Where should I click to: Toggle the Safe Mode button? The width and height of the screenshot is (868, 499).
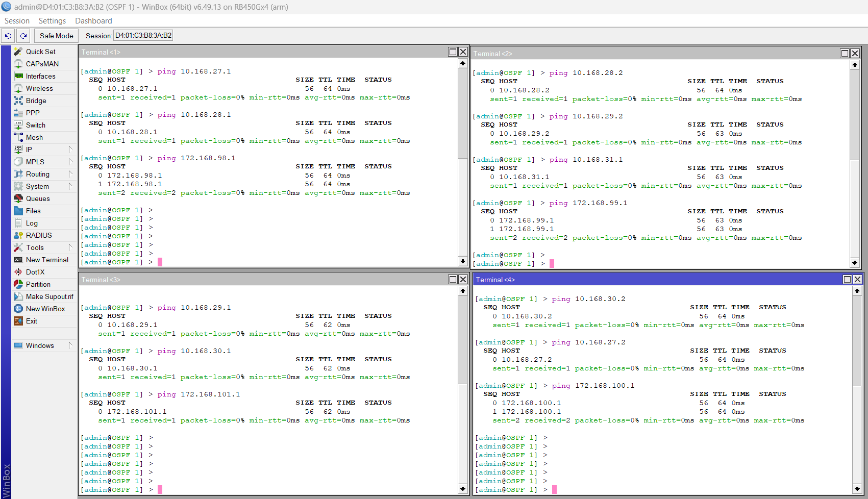tap(56, 36)
